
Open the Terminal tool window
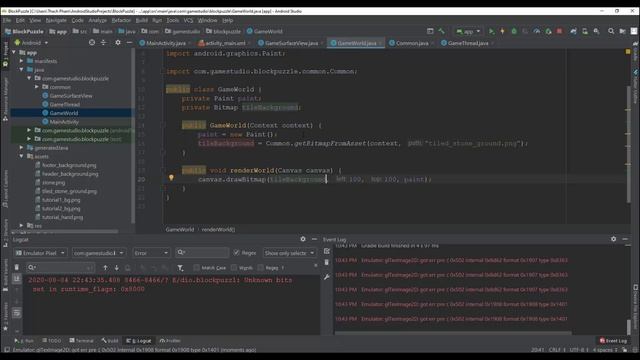(x=81, y=340)
